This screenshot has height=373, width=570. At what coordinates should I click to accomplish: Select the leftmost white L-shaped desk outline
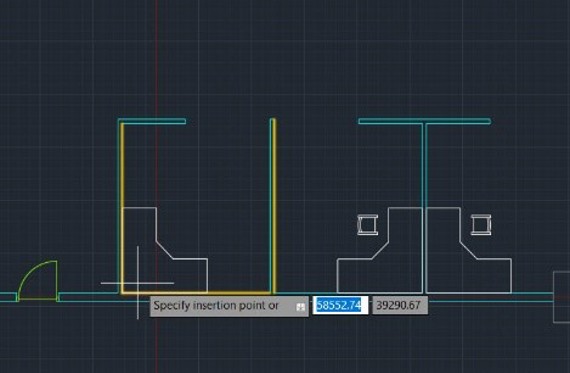tap(165, 250)
